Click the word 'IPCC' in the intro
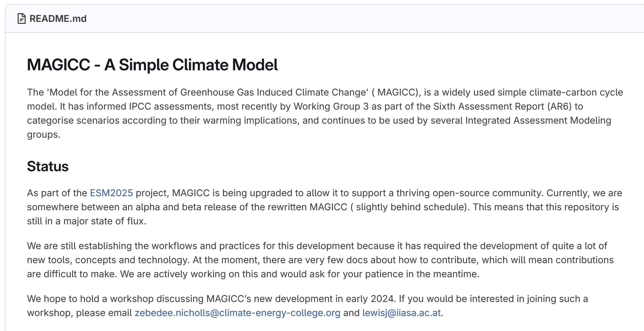Image resolution: width=644 pixels, height=331 pixels. pos(140,106)
